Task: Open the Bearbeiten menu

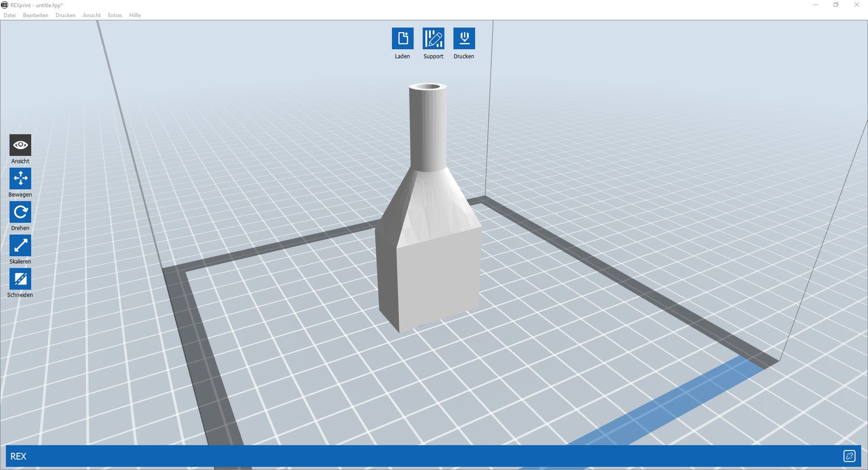Action: [36, 15]
